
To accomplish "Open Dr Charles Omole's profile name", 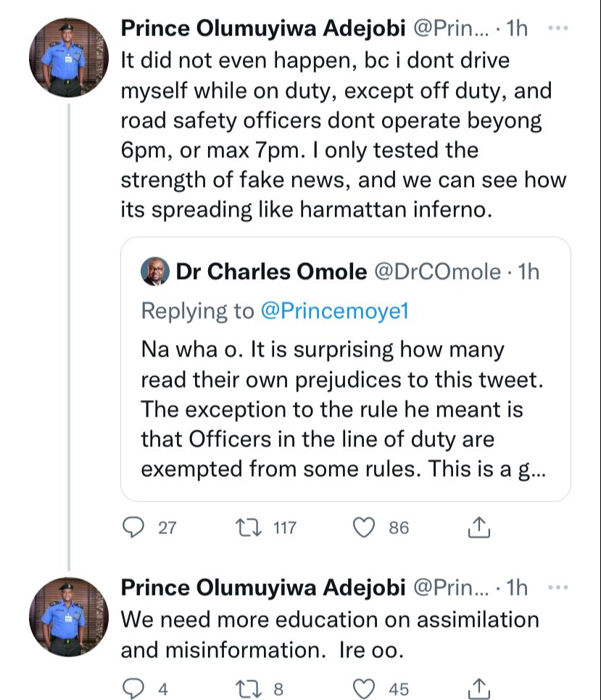I will click(x=270, y=272).
